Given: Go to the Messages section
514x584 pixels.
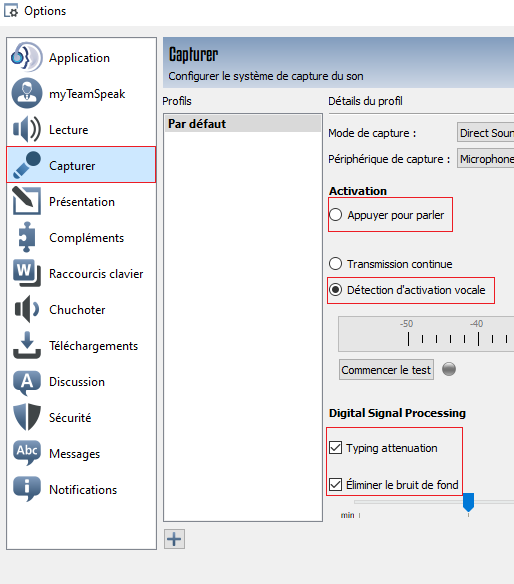Looking at the screenshot, I should click(x=74, y=454).
